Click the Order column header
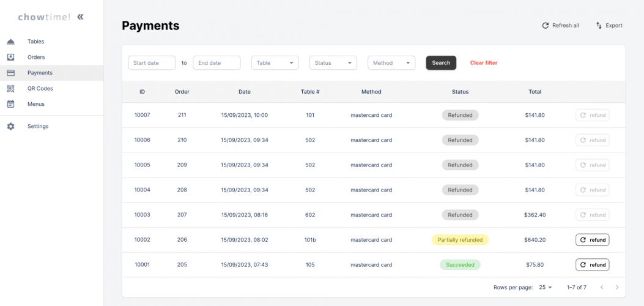 pos(182,92)
